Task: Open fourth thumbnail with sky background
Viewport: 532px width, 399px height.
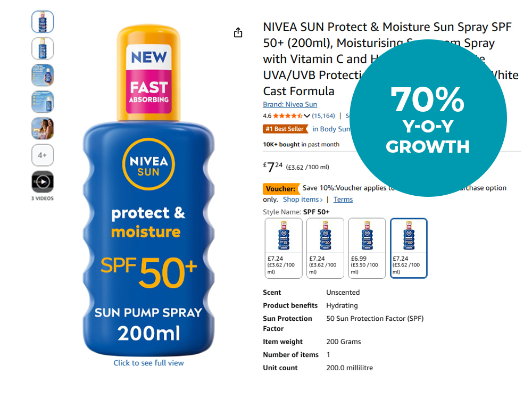Action: point(43,102)
